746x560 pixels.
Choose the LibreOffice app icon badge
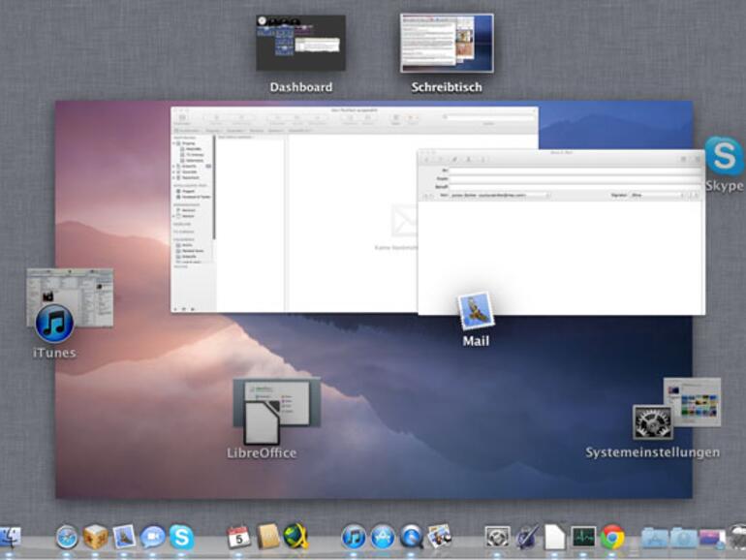pos(262,423)
